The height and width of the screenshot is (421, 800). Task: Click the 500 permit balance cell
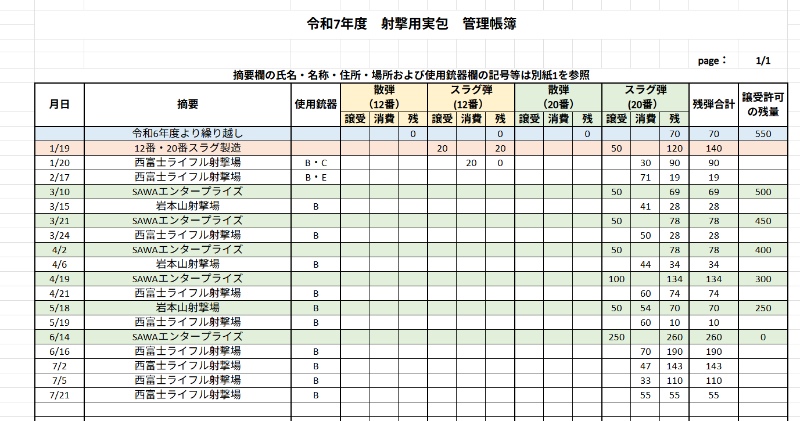tap(763, 192)
